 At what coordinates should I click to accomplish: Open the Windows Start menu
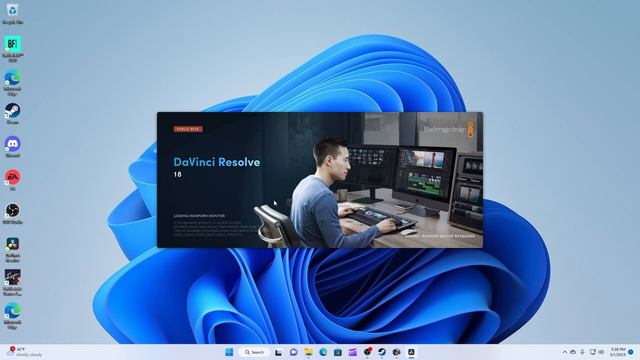(x=229, y=352)
